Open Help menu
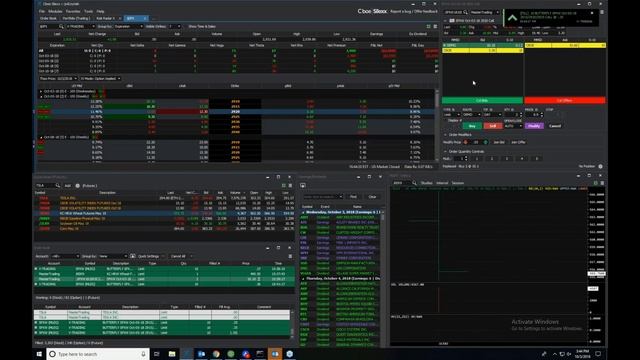 (x=100, y=11)
